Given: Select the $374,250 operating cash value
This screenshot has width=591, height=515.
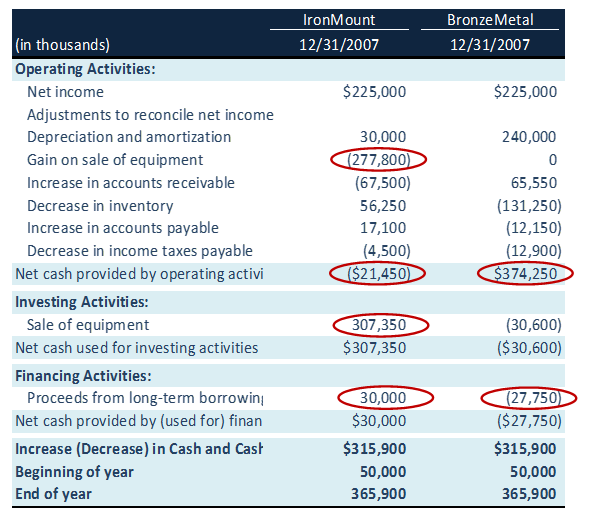Looking at the screenshot, I should pos(525,274).
